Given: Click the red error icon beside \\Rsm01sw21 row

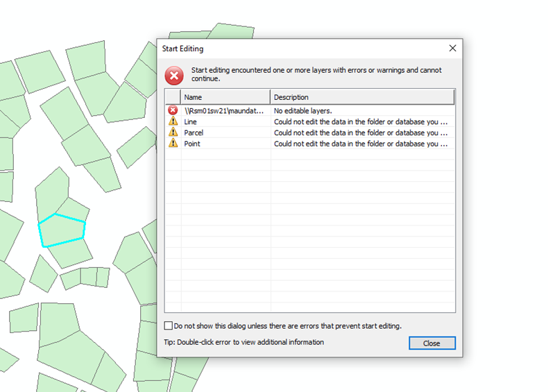Looking at the screenshot, I should coord(173,110).
